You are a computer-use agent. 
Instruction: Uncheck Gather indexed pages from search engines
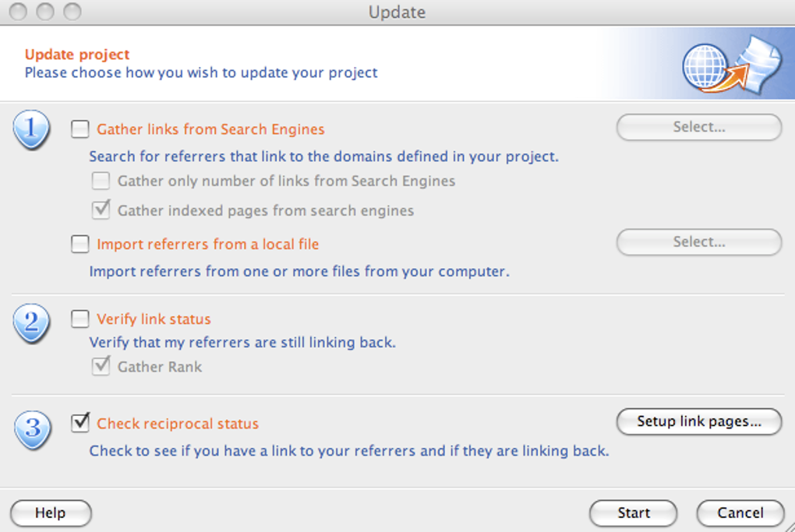101,210
